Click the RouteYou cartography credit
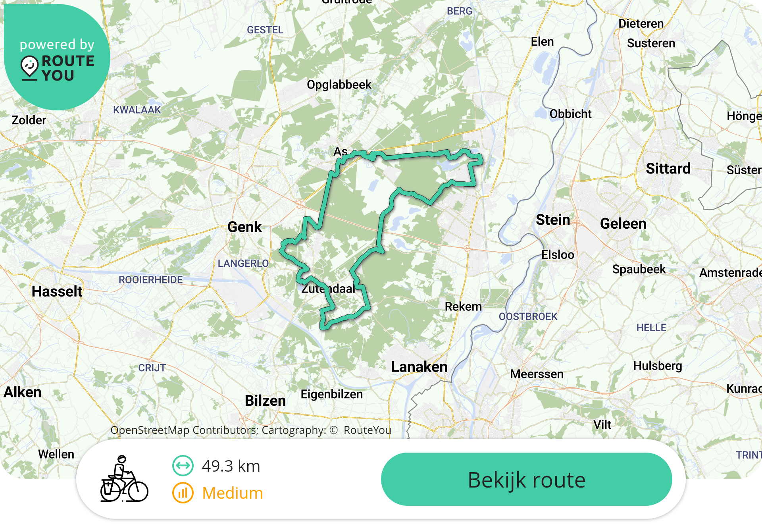This screenshot has width=762, height=532. point(367,430)
